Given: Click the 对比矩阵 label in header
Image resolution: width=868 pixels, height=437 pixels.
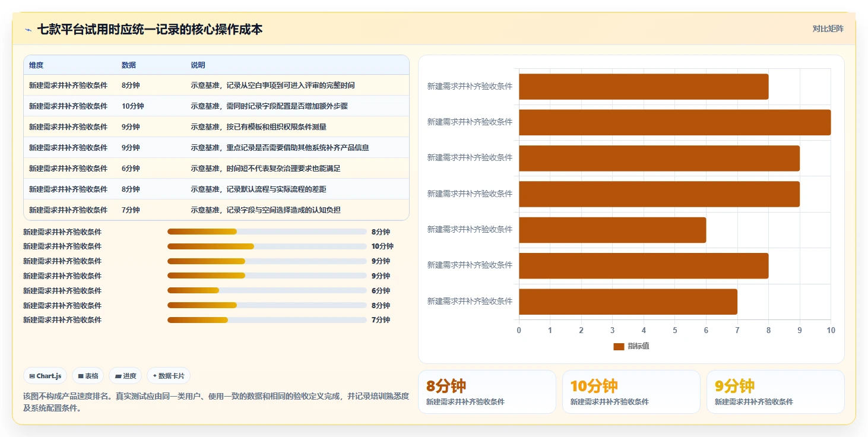Looking at the screenshot, I should pyautogui.click(x=828, y=28).
